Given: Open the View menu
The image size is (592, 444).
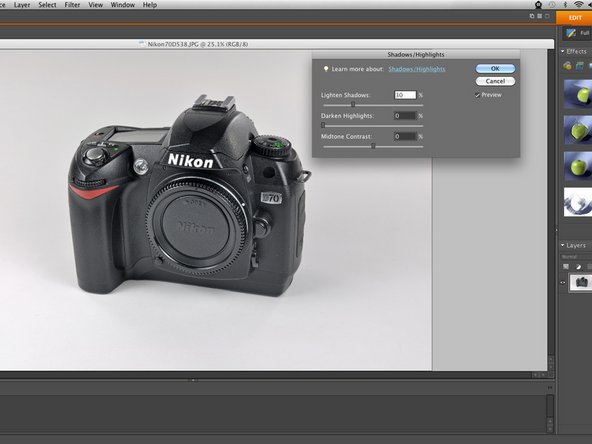Looking at the screenshot, I should [x=96, y=5].
